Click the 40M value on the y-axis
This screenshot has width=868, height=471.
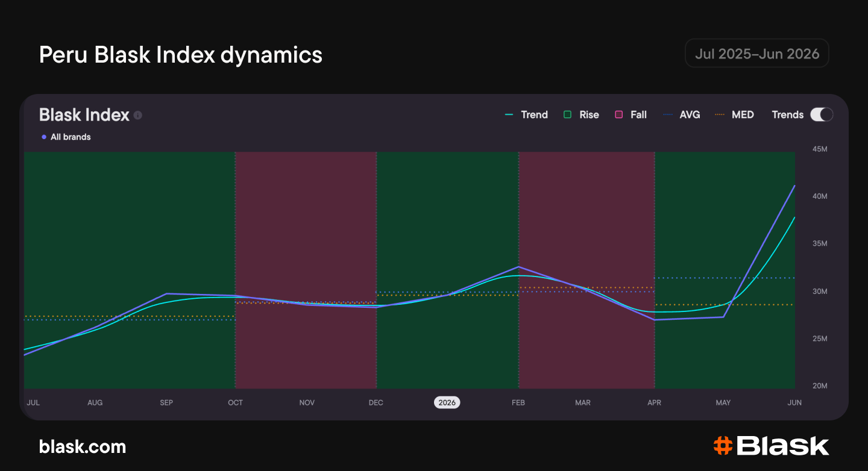[x=820, y=196]
